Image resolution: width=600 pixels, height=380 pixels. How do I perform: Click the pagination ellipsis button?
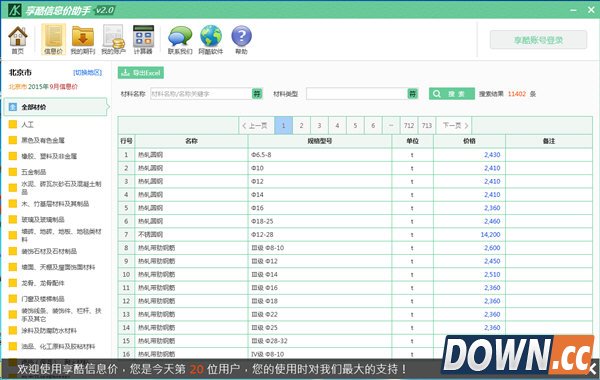tap(391, 126)
